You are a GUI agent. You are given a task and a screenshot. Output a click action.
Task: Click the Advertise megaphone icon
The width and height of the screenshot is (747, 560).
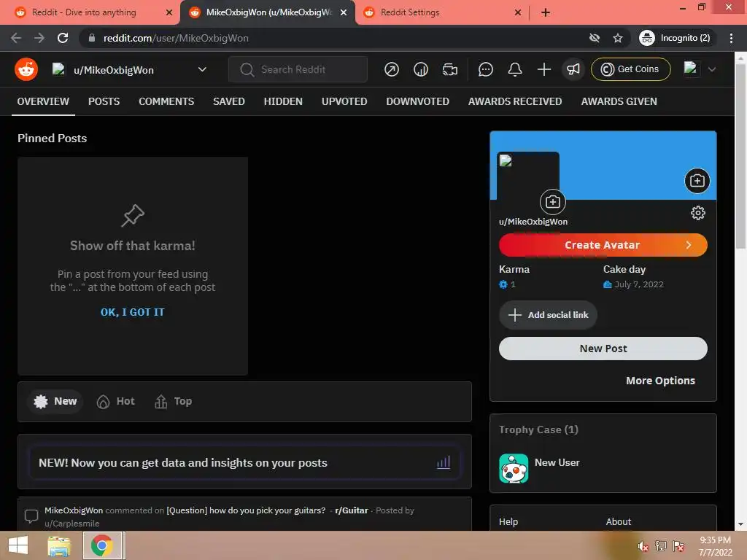coord(573,69)
